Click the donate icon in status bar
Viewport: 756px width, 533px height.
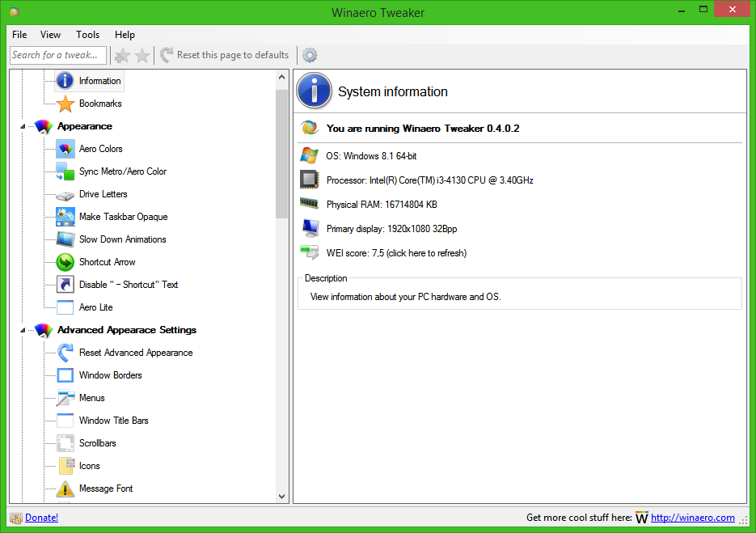16,518
